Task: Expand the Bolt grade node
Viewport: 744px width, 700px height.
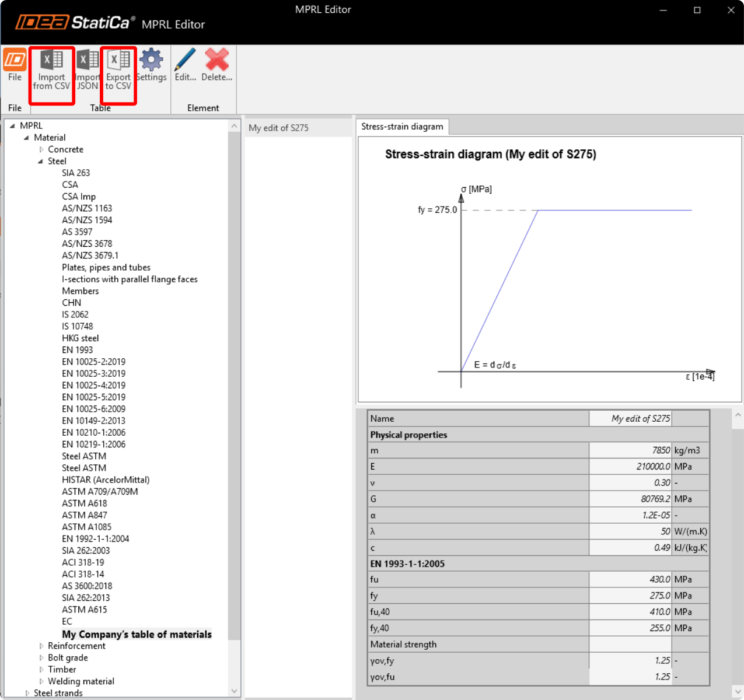Action: pyautogui.click(x=41, y=657)
